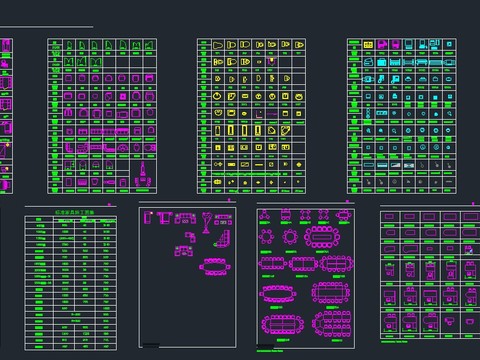Click the first magenta seat under the green chair elevations
The width and height of the screenshot is (480, 360).
click(68, 78)
